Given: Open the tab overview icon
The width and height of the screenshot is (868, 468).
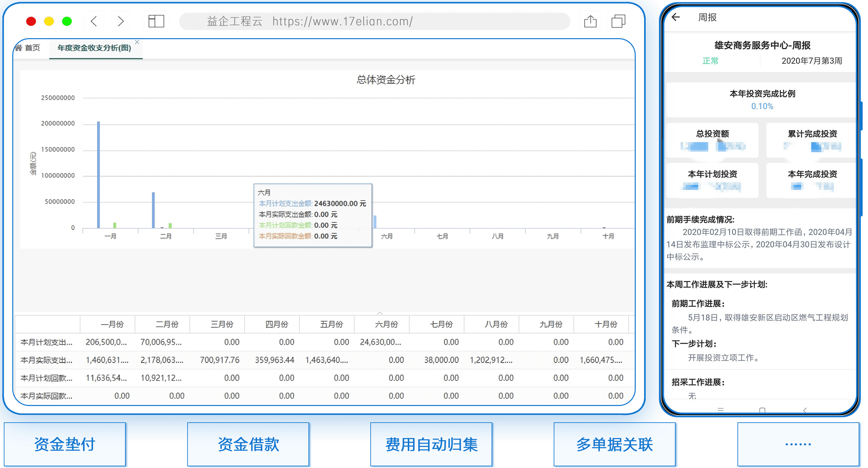Looking at the screenshot, I should [x=618, y=21].
